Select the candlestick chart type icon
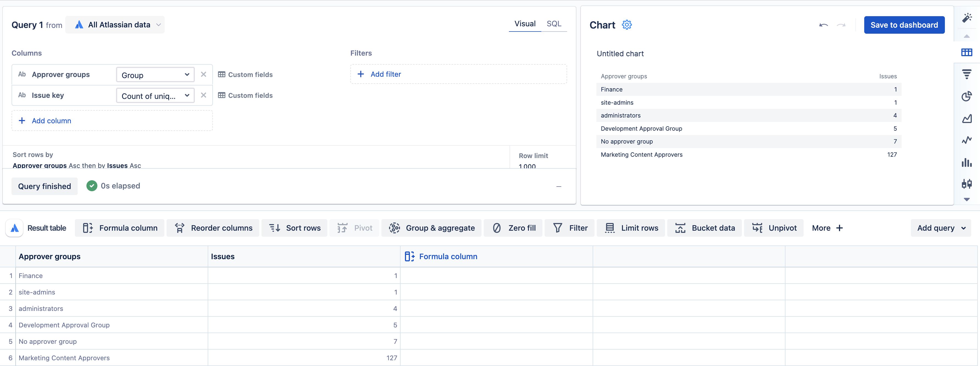 (x=966, y=184)
